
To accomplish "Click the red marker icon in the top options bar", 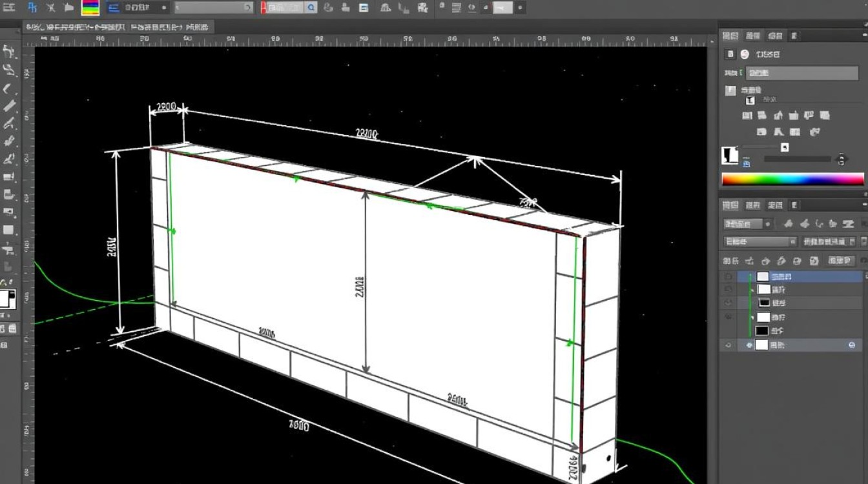I will 264,8.
